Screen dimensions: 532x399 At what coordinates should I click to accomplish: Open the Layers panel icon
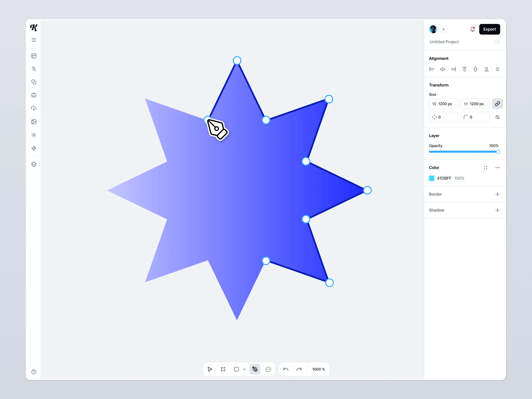click(34, 164)
